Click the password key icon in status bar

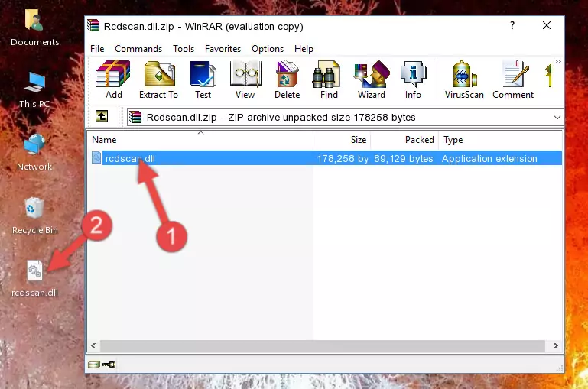pyautogui.click(x=109, y=365)
